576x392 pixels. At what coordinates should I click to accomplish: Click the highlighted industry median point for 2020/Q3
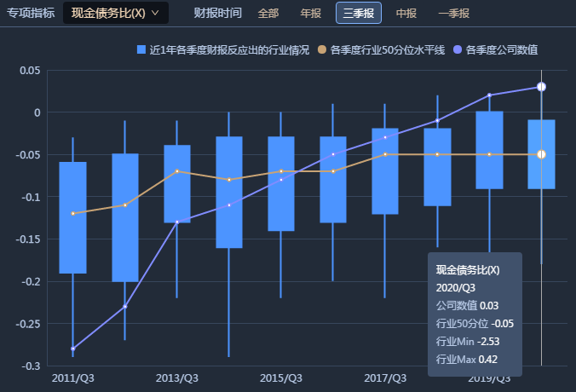541,154
